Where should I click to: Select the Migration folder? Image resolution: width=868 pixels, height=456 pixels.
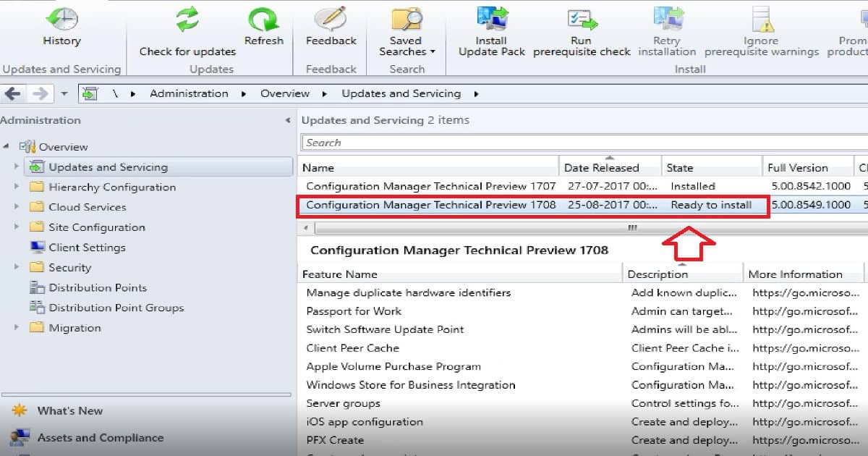tap(75, 328)
